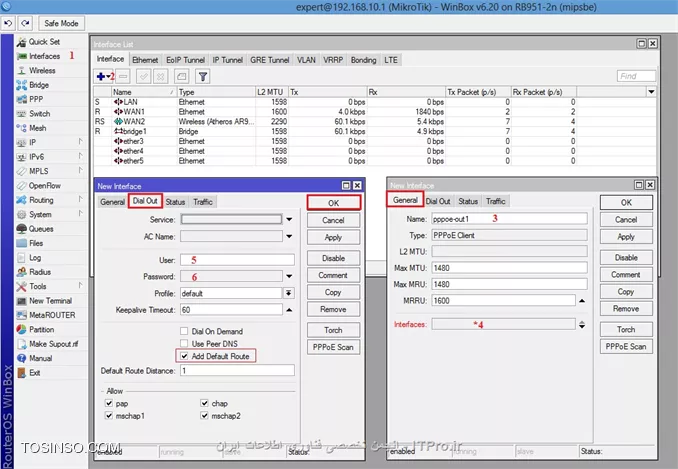
Task: Toggle Add Default Route checkbox
Action: pos(184,356)
